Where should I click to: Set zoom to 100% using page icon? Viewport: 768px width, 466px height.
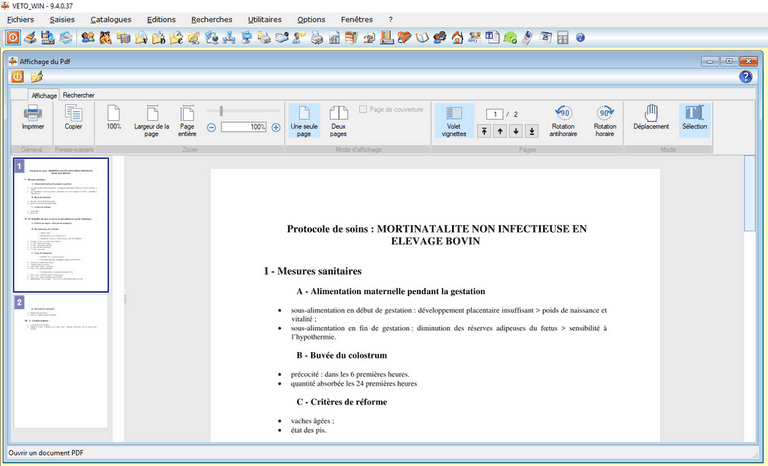click(114, 118)
